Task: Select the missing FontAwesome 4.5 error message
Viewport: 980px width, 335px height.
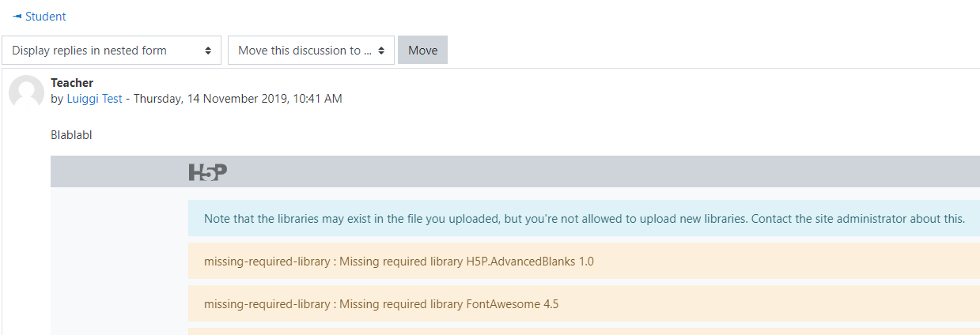Action: coord(584,303)
